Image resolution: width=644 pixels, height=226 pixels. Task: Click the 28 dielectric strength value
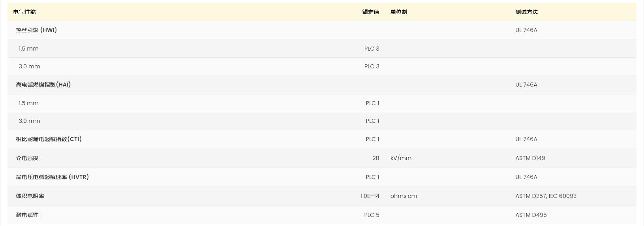(376, 158)
